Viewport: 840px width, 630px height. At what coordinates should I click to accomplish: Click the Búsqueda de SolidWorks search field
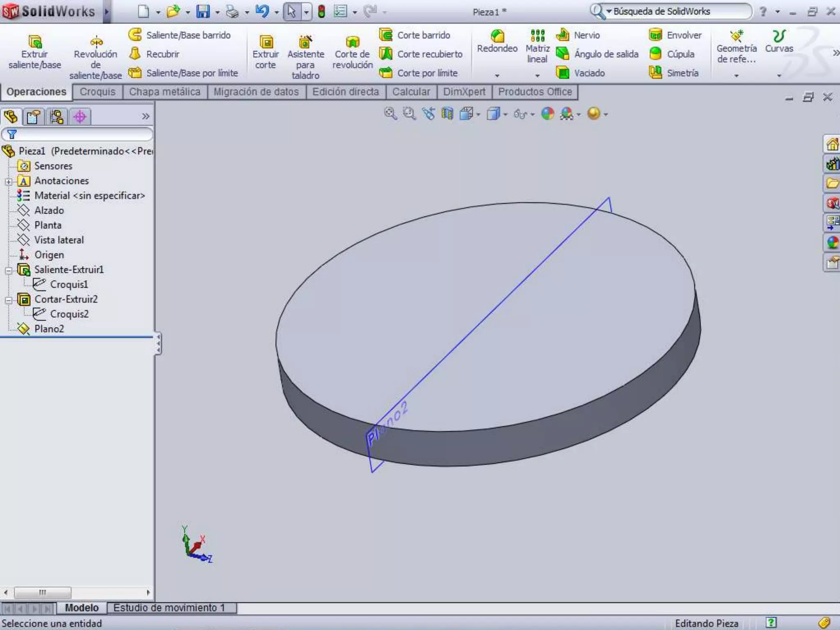[x=677, y=11]
